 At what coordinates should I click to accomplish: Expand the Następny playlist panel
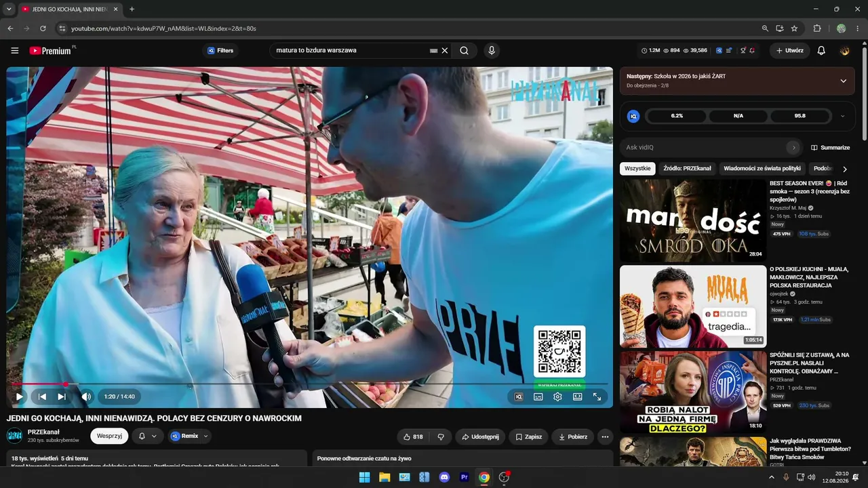(x=844, y=81)
